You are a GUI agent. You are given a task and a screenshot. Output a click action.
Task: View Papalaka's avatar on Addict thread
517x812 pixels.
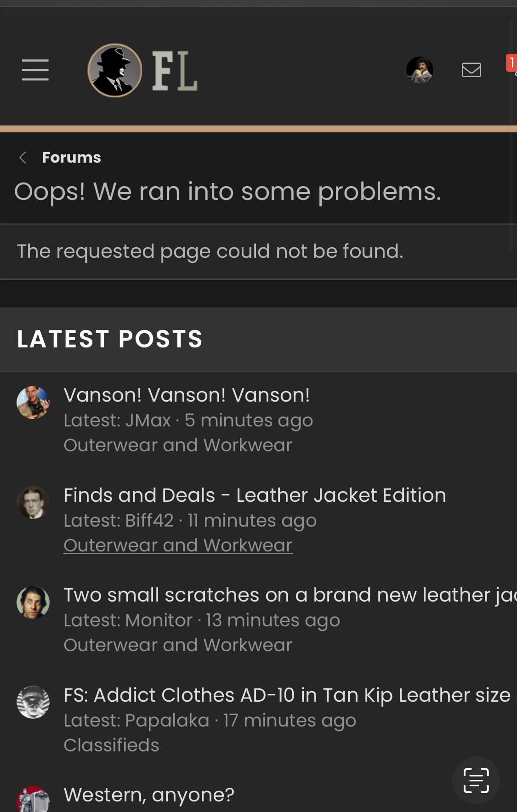(x=33, y=702)
